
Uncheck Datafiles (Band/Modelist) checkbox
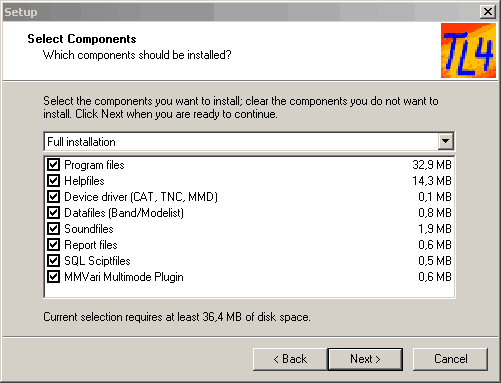point(53,213)
